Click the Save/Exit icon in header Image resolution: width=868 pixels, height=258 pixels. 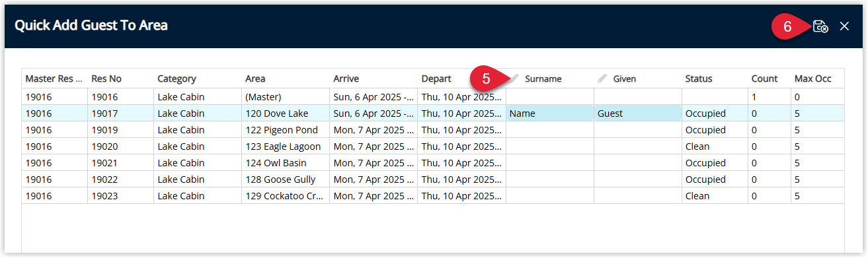coord(820,26)
